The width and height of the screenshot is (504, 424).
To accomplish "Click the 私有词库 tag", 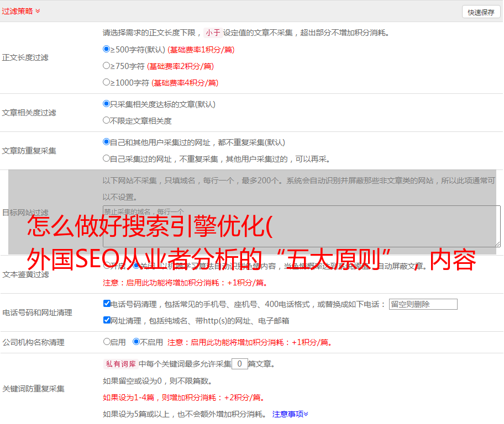I will (121, 364).
